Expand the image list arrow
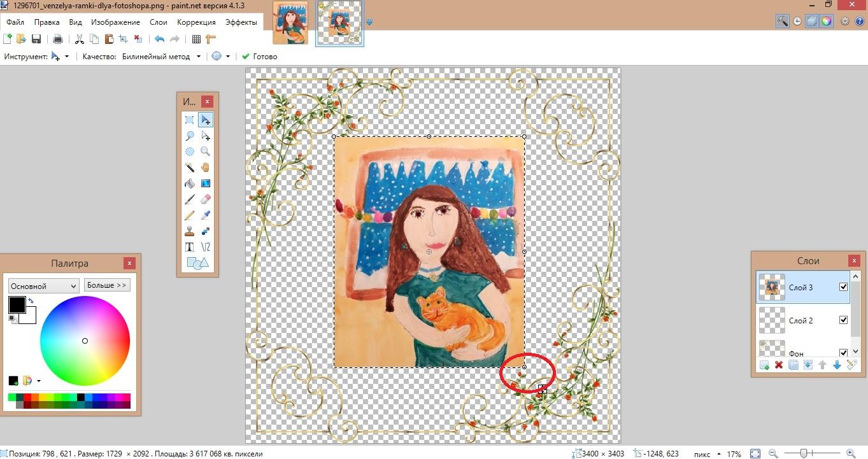This screenshot has width=868, height=459. [369, 22]
